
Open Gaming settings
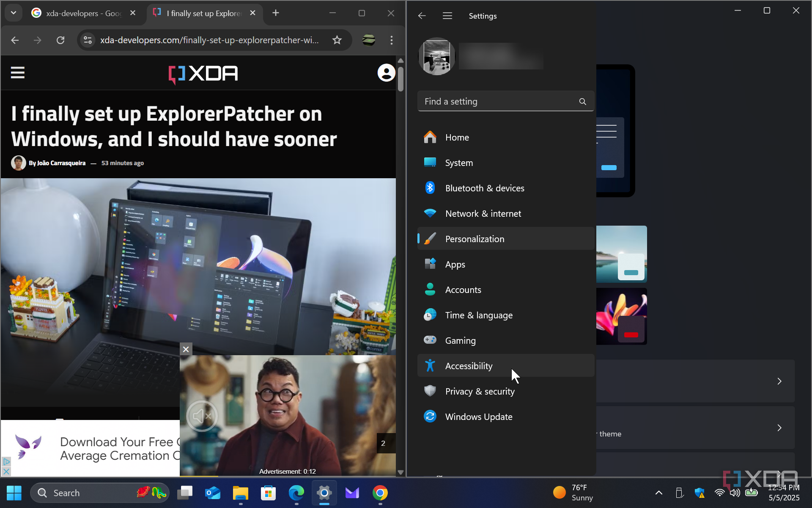pos(506,341)
